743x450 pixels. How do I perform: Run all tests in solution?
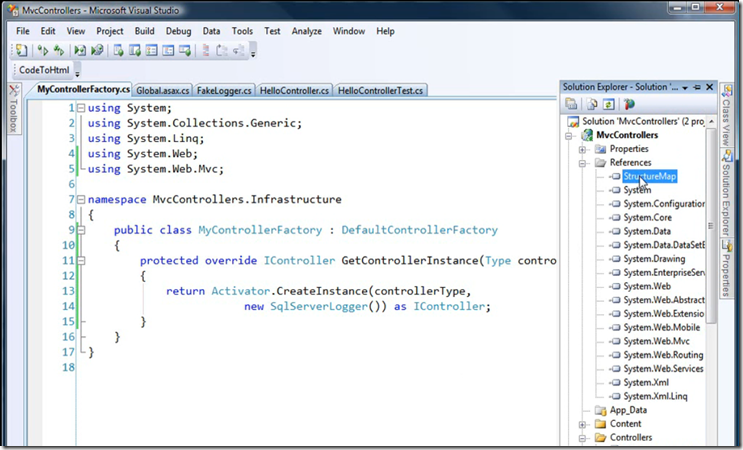tap(59, 50)
